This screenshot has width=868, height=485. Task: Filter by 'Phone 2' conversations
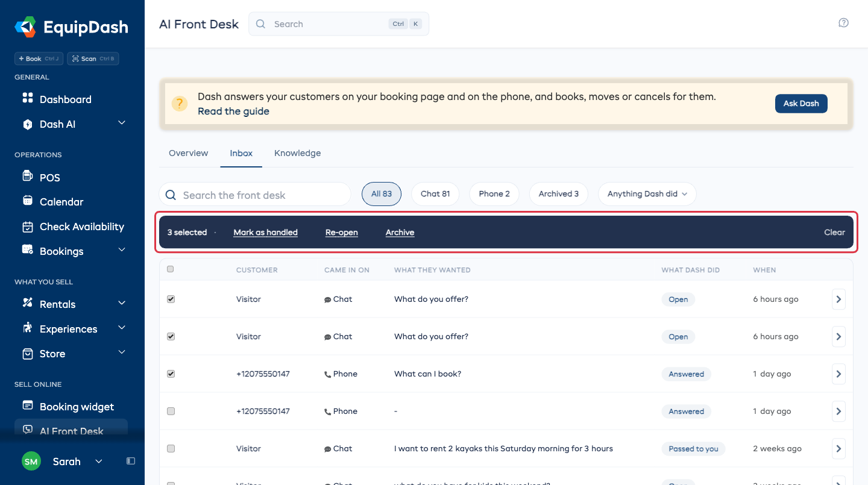(494, 194)
